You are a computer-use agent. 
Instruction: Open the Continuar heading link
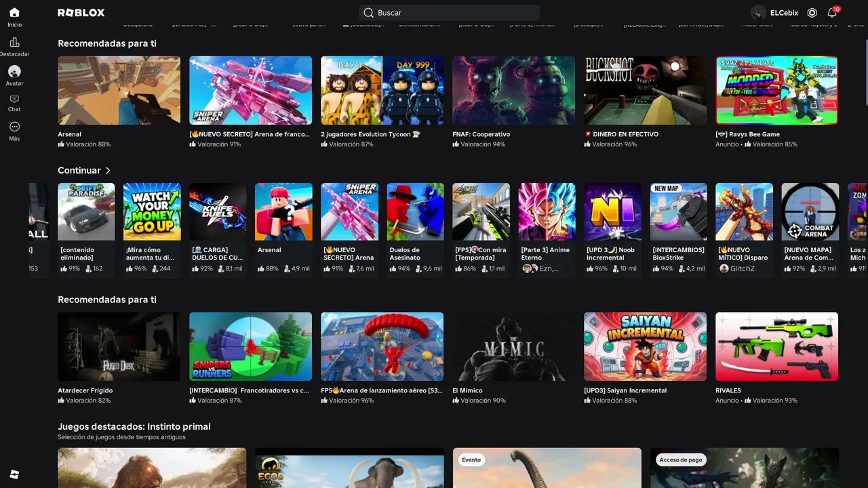click(79, 171)
